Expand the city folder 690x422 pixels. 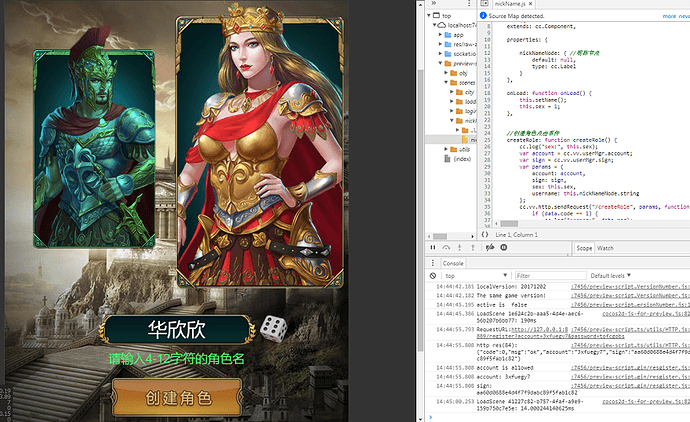(451, 92)
